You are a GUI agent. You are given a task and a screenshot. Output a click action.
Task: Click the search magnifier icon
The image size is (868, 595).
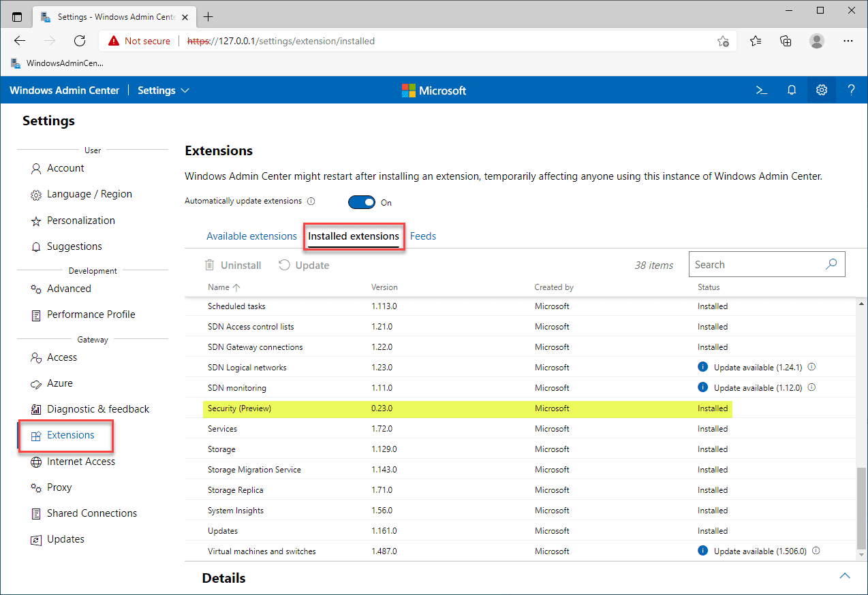(x=831, y=265)
